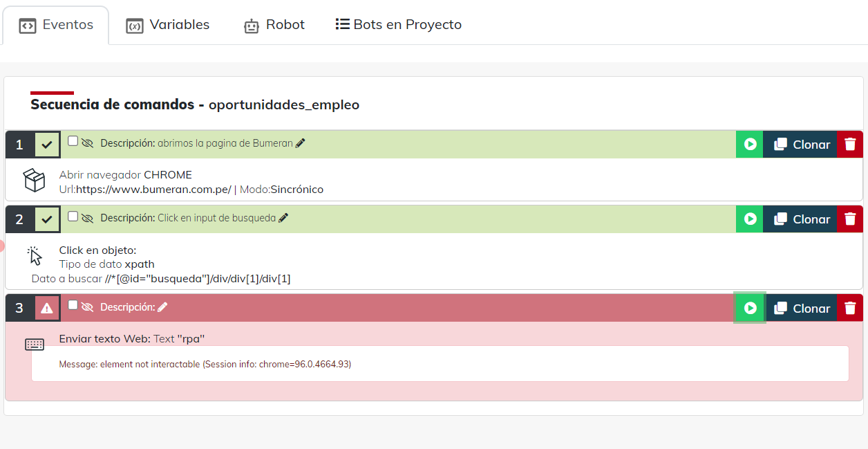This screenshot has width=868, height=449.
Task: Run command 1 with its green play button
Action: click(x=750, y=145)
